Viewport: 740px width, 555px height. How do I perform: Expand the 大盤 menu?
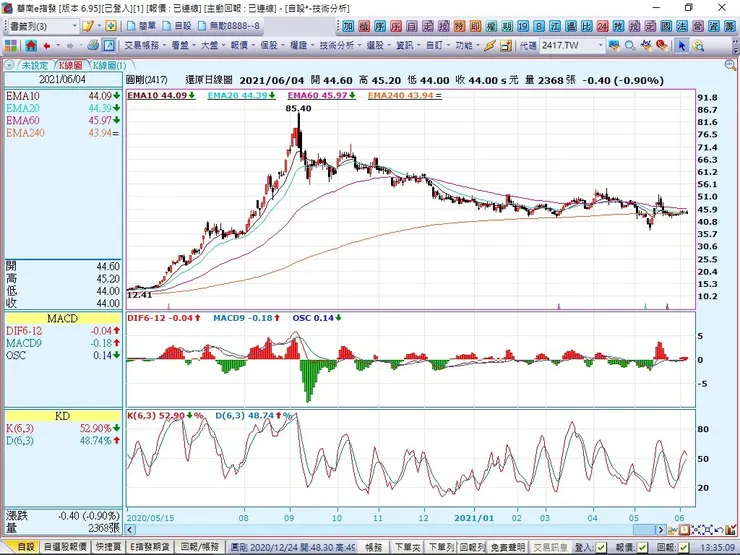click(x=212, y=46)
